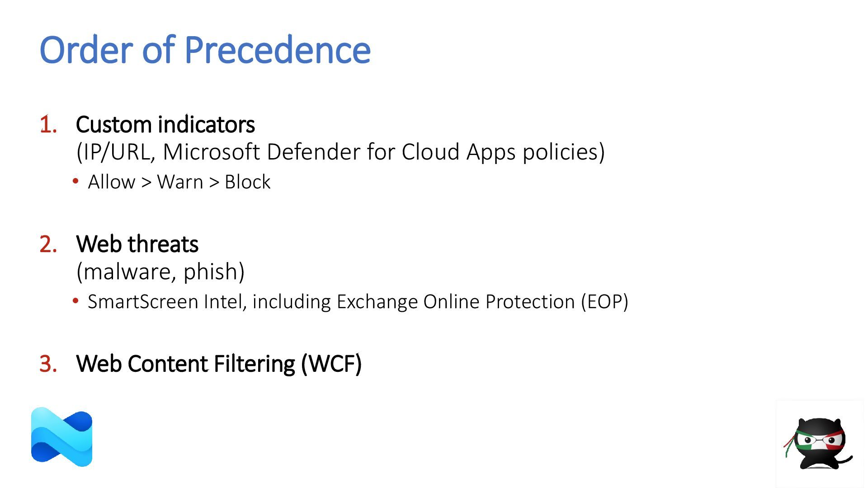Click the "(malware, phish)" subtitle text
The width and height of the screenshot is (868, 488).
(x=160, y=272)
